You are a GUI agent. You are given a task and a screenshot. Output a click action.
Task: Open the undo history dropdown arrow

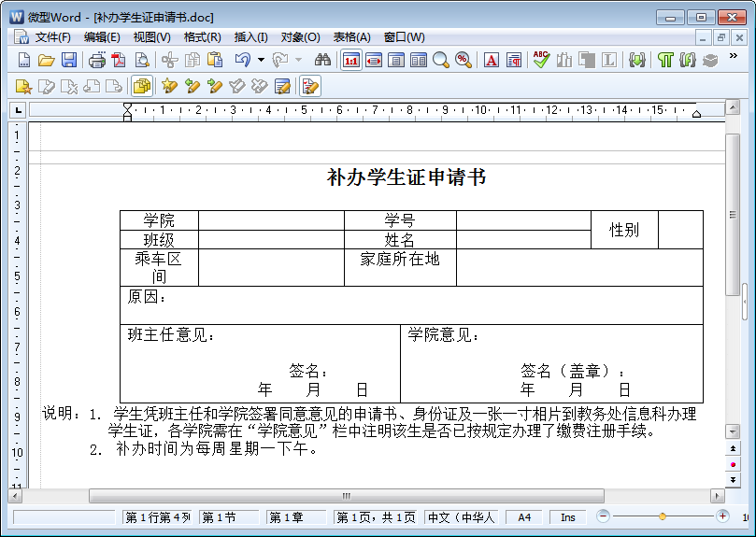261,61
